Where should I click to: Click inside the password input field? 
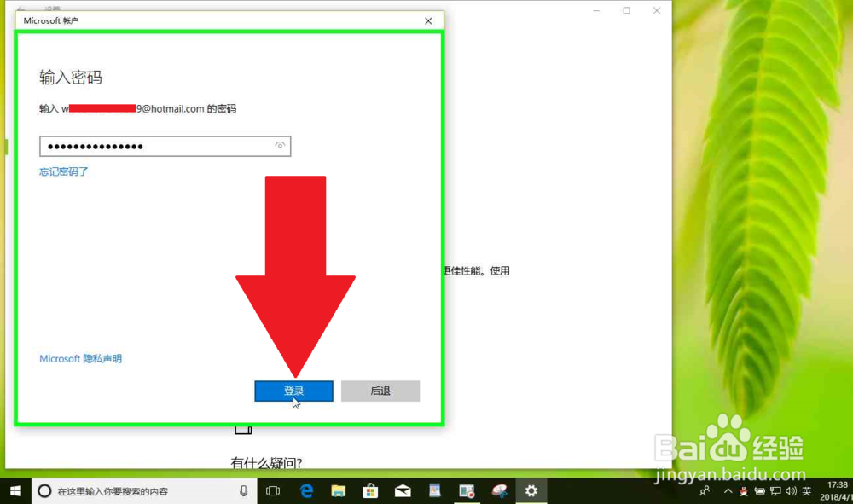tap(154, 146)
